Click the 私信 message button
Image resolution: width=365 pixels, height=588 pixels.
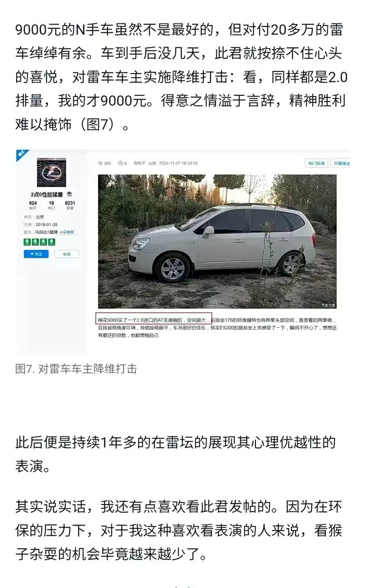coord(67,254)
